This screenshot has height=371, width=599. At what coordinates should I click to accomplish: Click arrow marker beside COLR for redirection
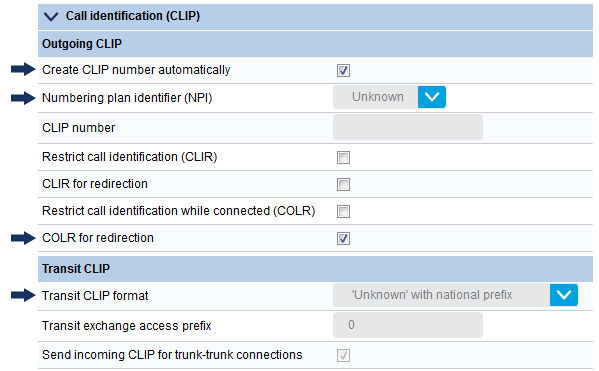click(x=23, y=238)
